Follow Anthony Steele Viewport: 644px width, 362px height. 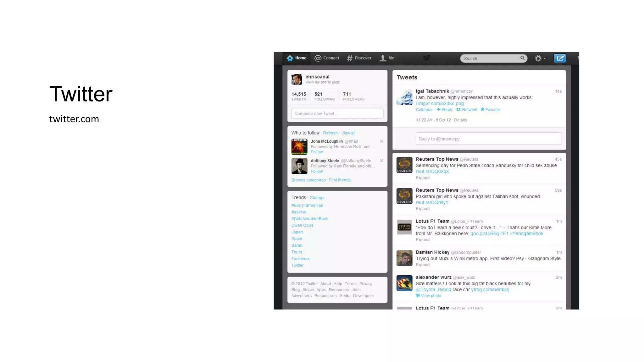[x=317, y=172]
